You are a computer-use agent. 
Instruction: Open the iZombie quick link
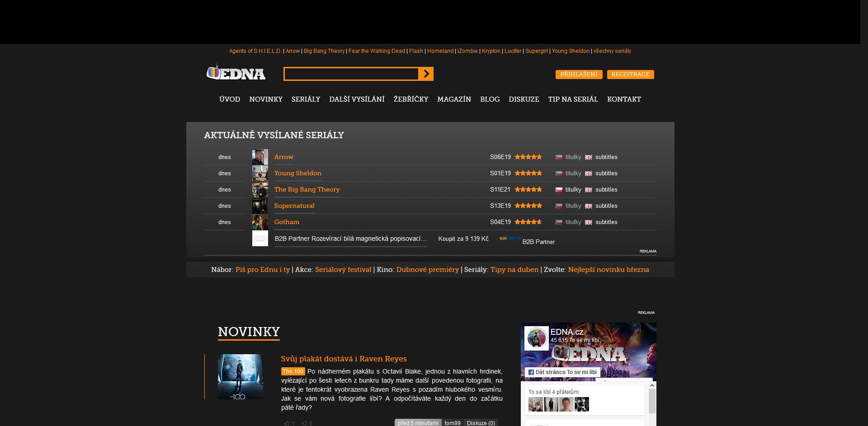(467, 51)
